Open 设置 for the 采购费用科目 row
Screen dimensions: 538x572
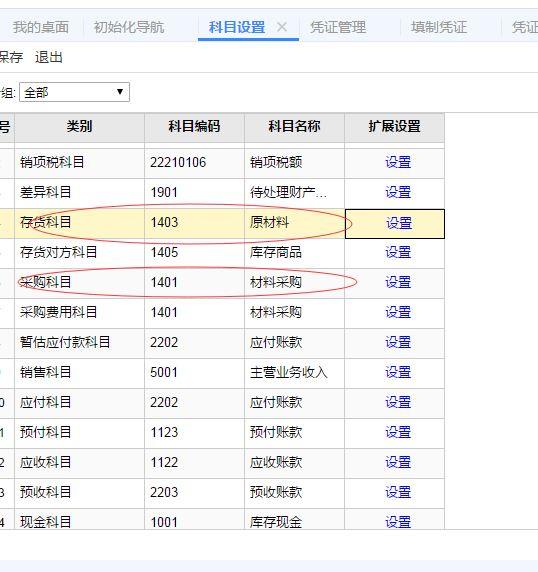(398, 312)
